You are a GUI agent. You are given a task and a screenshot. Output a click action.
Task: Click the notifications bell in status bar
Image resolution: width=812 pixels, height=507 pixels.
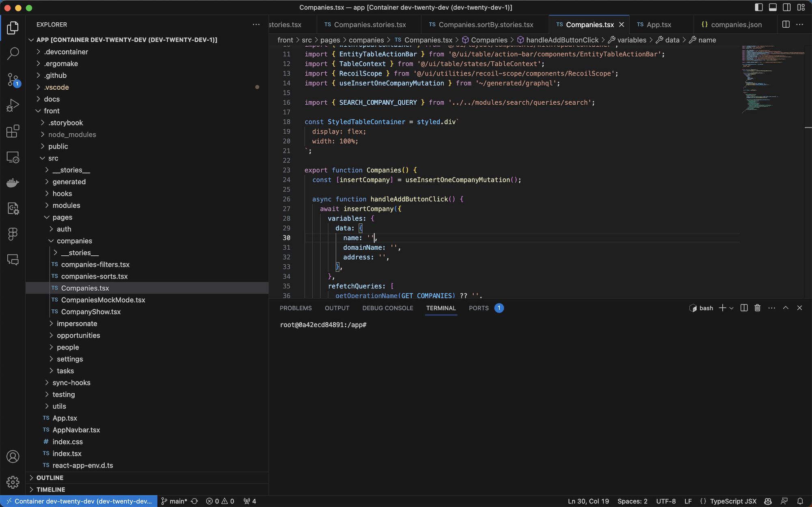click(800, 501)
